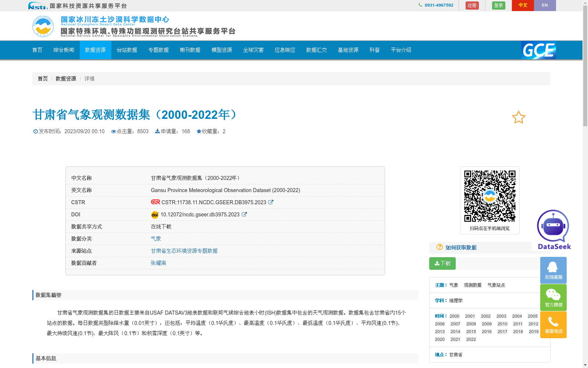
Task: Open contributor link 张耀南
Action: [x=158, y=263]
